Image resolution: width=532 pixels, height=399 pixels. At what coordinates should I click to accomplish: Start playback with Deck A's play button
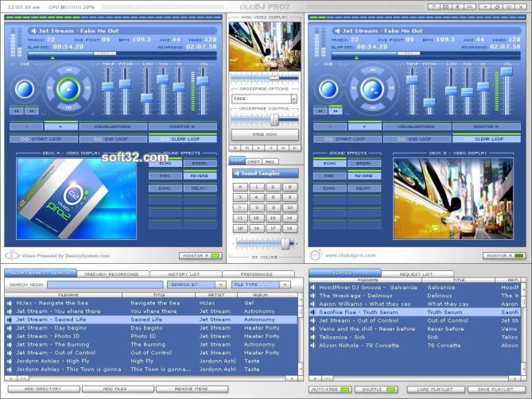tap(68, 90)
